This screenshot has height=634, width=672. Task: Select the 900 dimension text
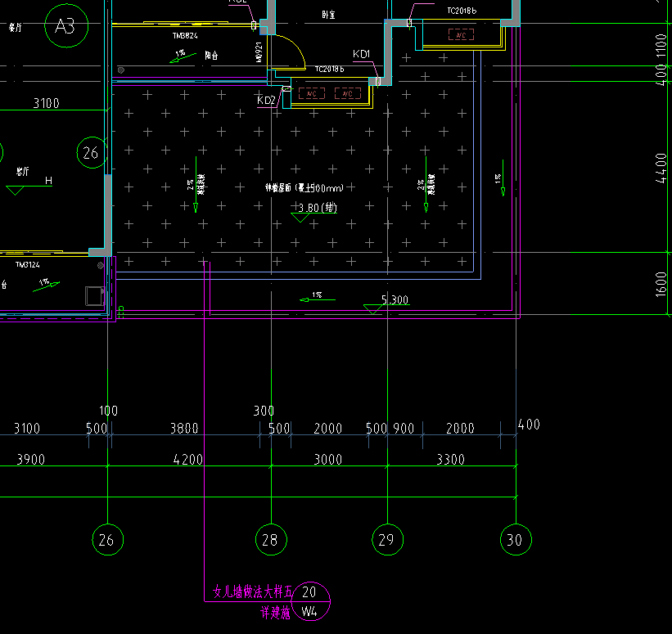(x=404, y=429)
